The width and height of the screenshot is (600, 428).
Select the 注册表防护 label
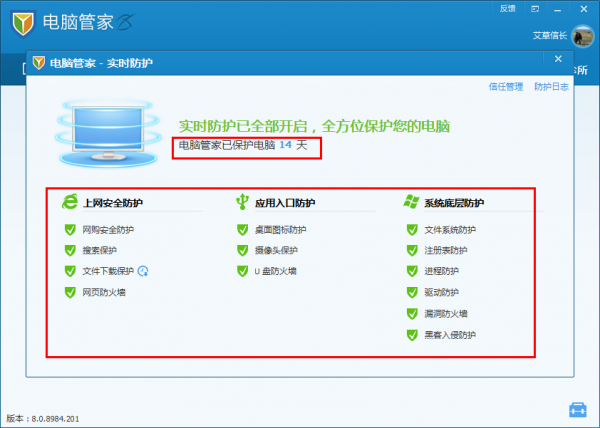[446, 251]
